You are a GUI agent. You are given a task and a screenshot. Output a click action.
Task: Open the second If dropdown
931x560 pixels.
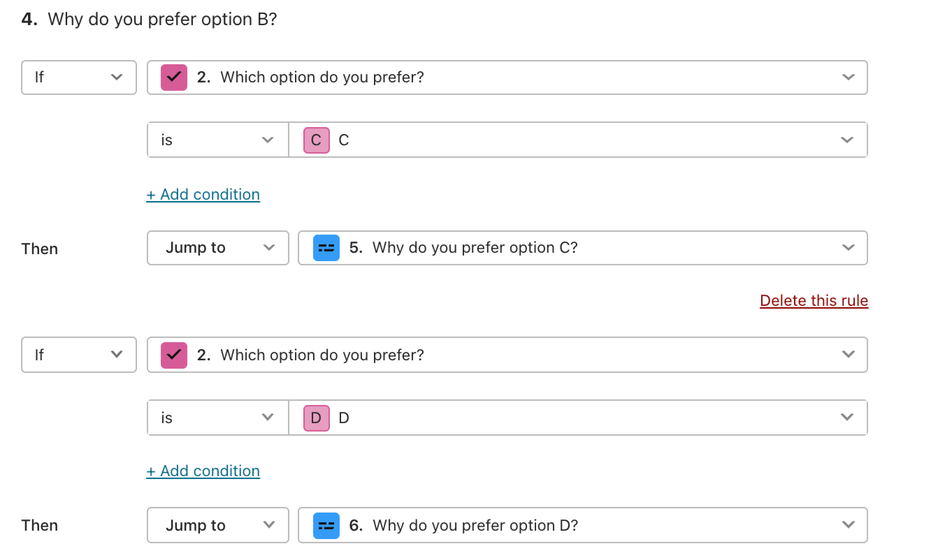click(x=79, y=355)
